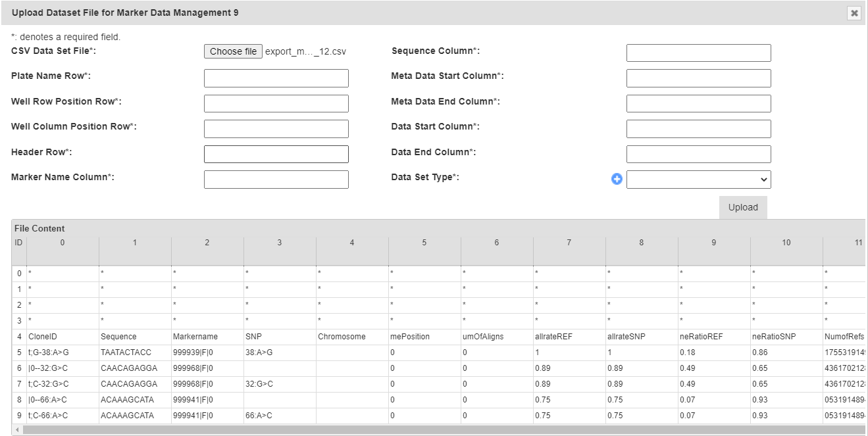
Task: Open the Data Set Type dropdown
Action: point(698,180)
